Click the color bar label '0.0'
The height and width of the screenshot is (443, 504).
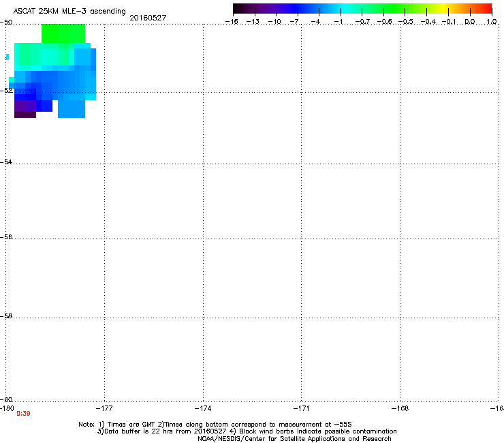coord(470,22)
